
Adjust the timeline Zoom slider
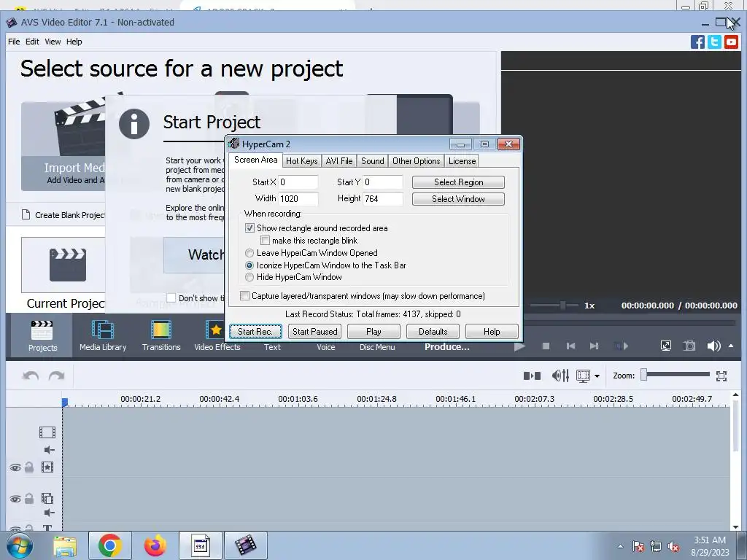click(x=643, y=375)
